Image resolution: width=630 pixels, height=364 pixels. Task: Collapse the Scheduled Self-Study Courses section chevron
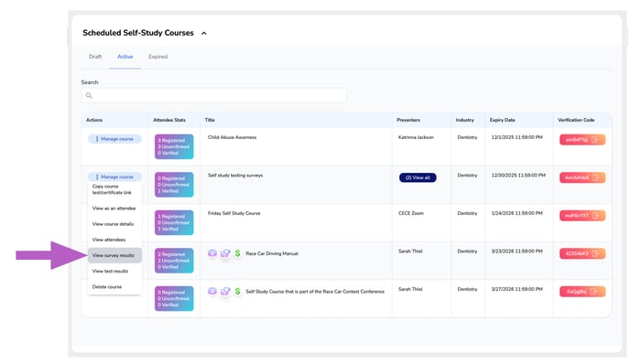pyautogui.click(x=203, y=33)
